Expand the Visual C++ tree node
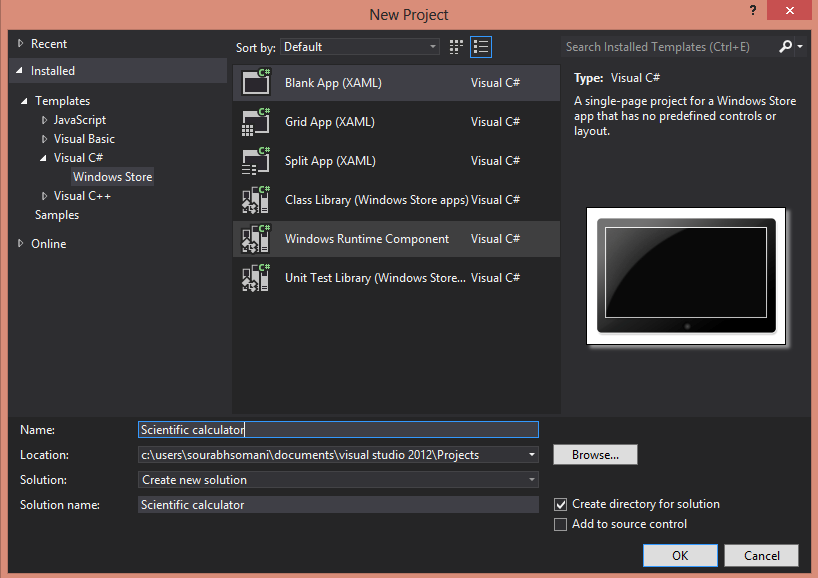The width and height of the screenshot is (818, 578). [x=44, y=196]
